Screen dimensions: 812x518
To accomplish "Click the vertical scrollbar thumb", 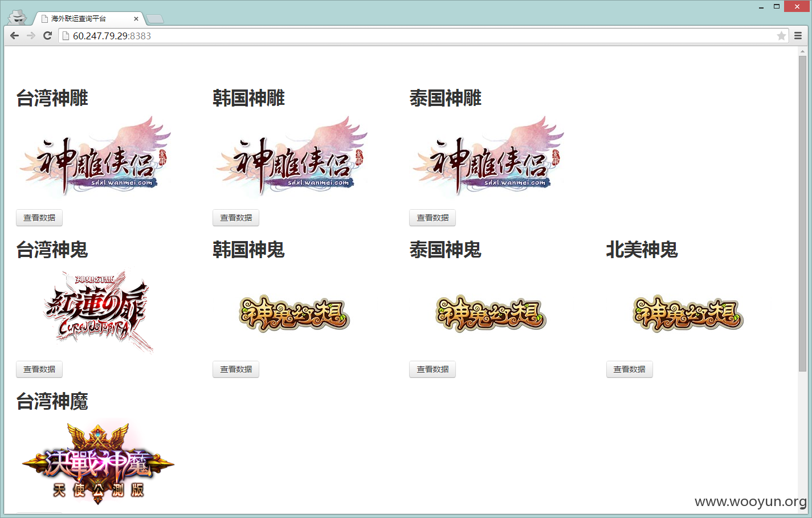I will tap(802, 214).
